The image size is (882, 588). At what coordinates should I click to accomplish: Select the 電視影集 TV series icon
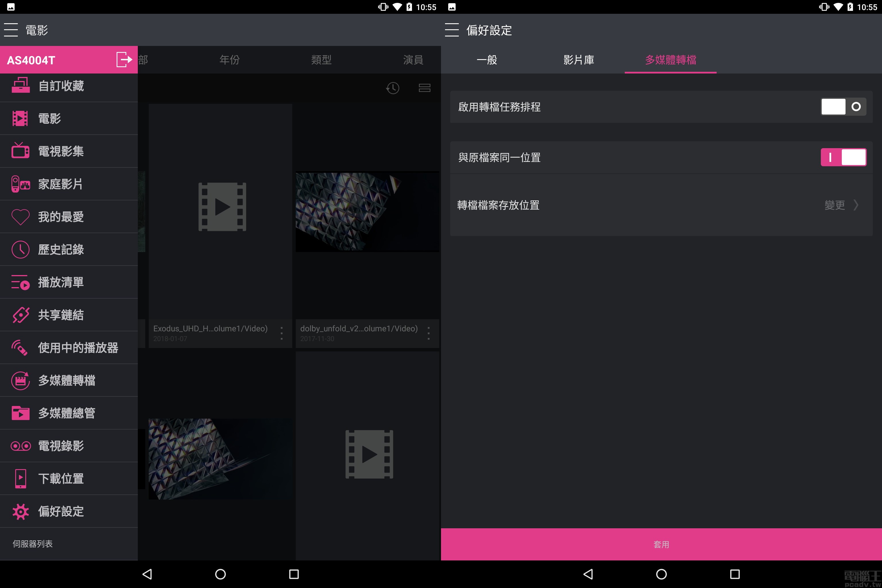pyautogui.click(x=61, y=151)
